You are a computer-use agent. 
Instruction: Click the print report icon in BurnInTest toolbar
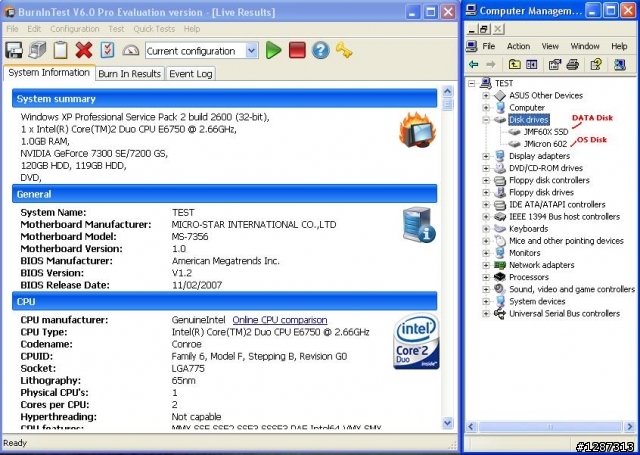37,51
